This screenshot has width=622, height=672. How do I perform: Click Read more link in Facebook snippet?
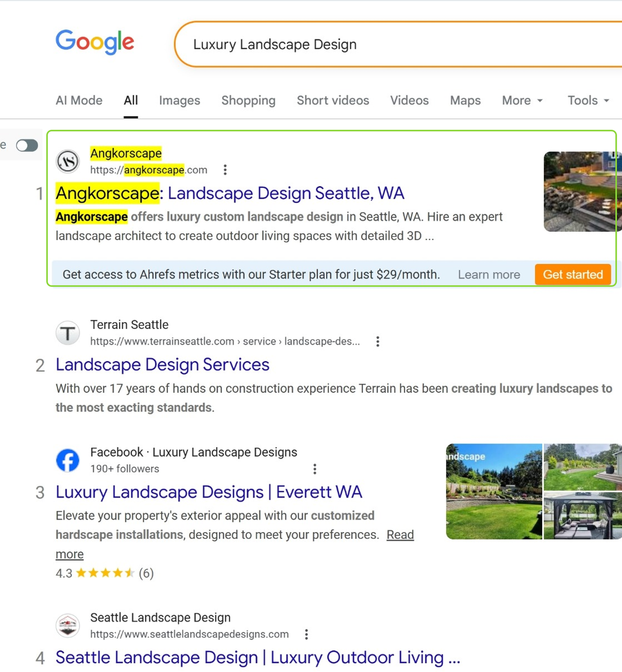(x=400, y=535)
